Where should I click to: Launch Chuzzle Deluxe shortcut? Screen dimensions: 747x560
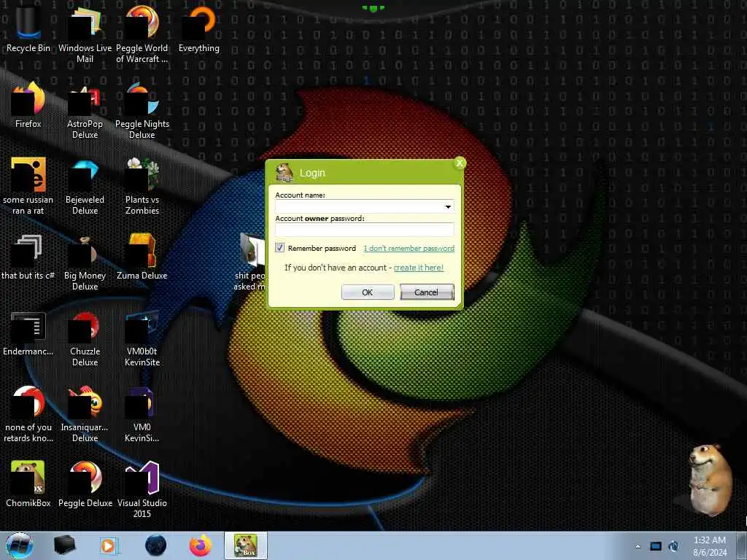coord(85,338)
